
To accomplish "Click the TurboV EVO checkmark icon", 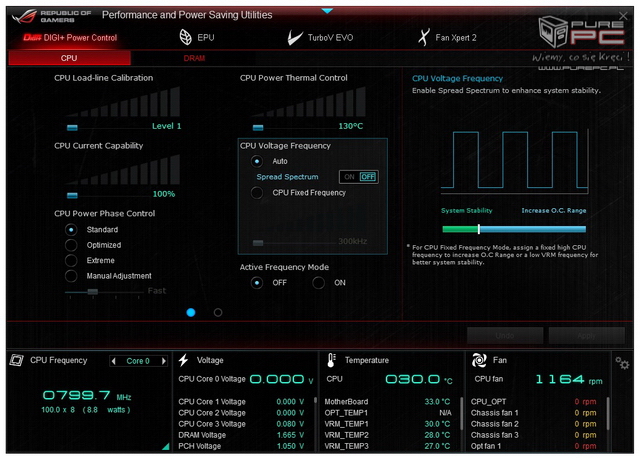I will coord(294,37).
